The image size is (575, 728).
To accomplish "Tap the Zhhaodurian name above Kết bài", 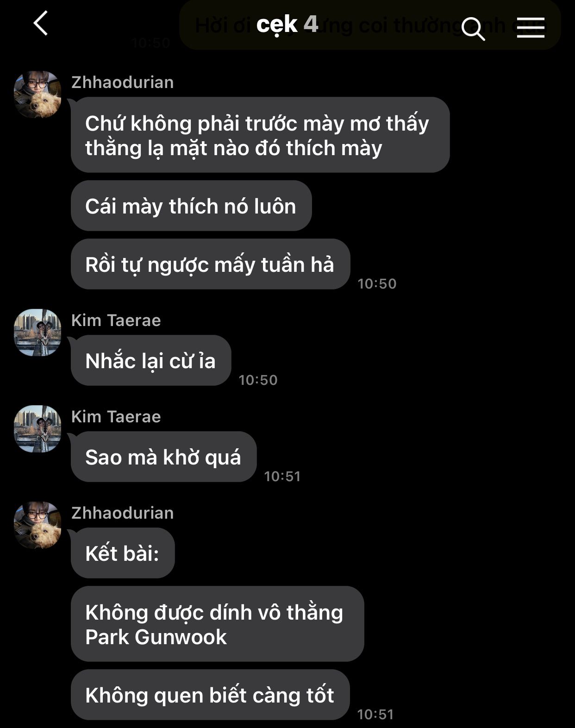I will pyautogui.click(x=123, y=513).
